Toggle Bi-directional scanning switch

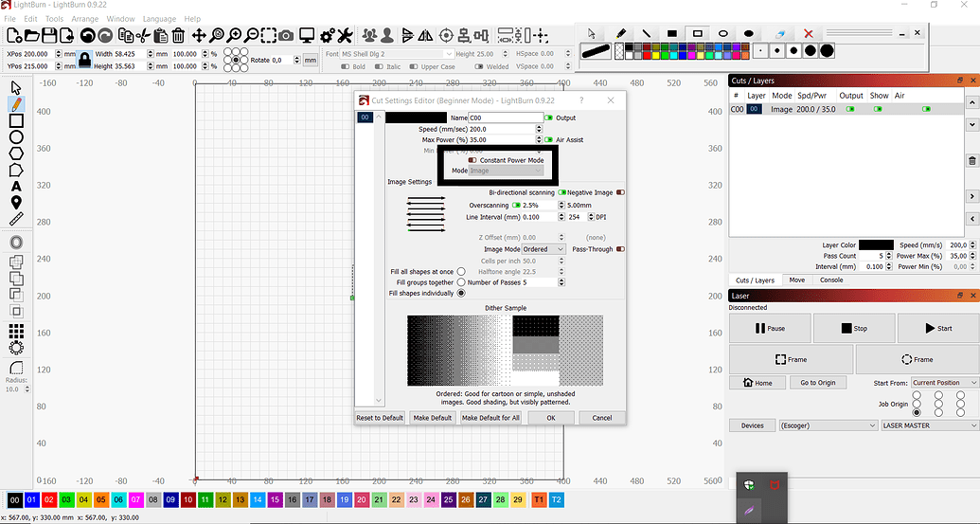[561, 192]
